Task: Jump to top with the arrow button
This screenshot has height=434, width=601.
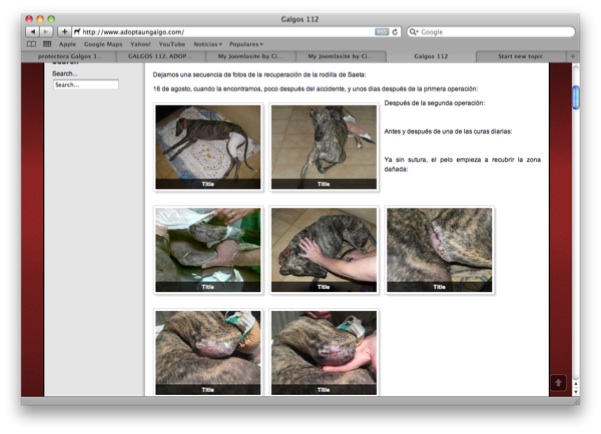Action: [558, 382]
